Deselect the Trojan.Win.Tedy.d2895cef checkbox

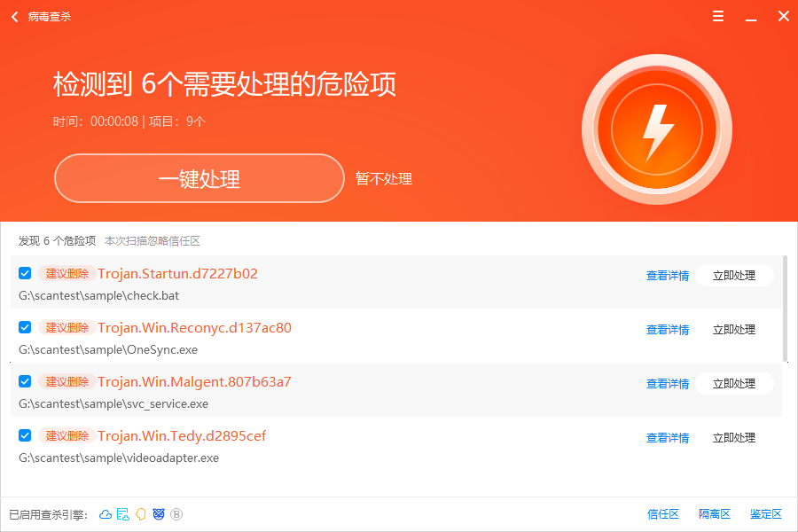click(x=25, y=435)
